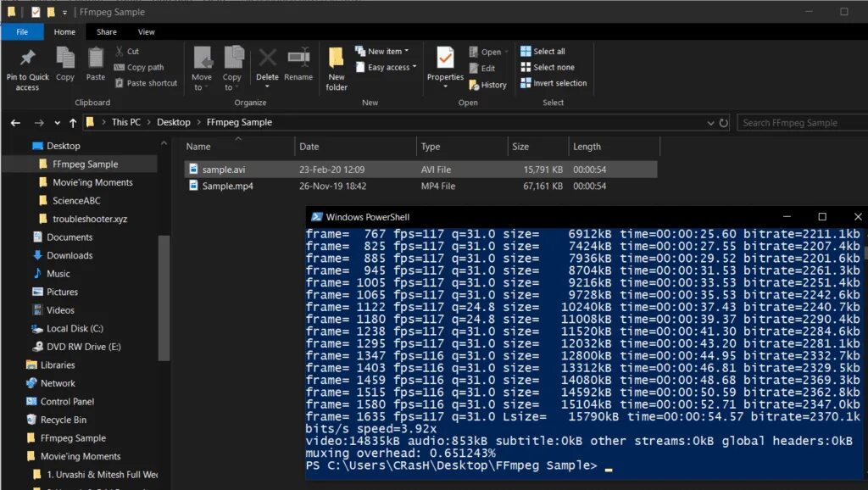Click the Search FFmpeg Sample box
Viewport: 868px width, 490px height.
point(803,123)
